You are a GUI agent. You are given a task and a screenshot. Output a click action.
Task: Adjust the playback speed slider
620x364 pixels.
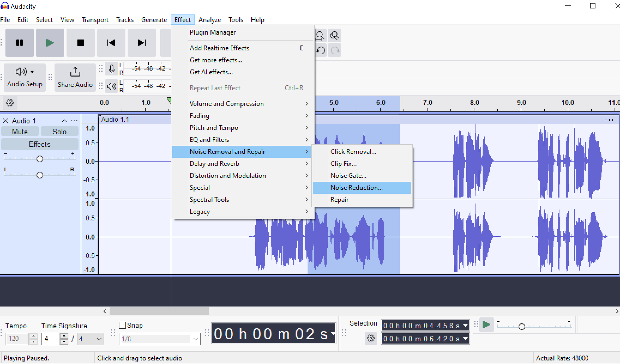[522, 326]
